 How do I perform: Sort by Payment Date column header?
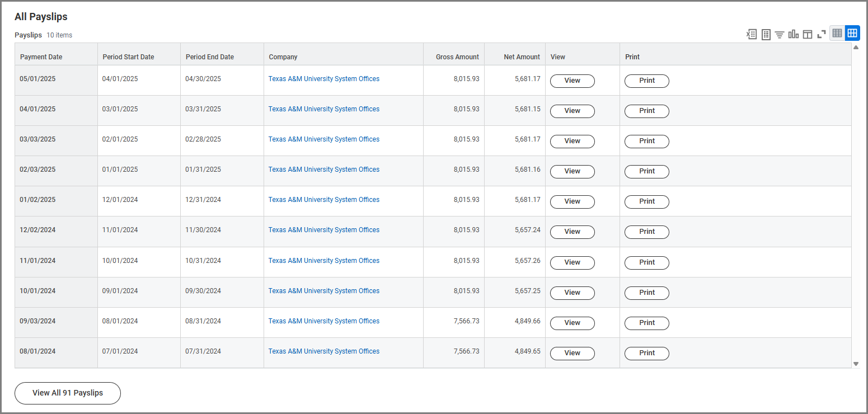[x=41, y=57]
